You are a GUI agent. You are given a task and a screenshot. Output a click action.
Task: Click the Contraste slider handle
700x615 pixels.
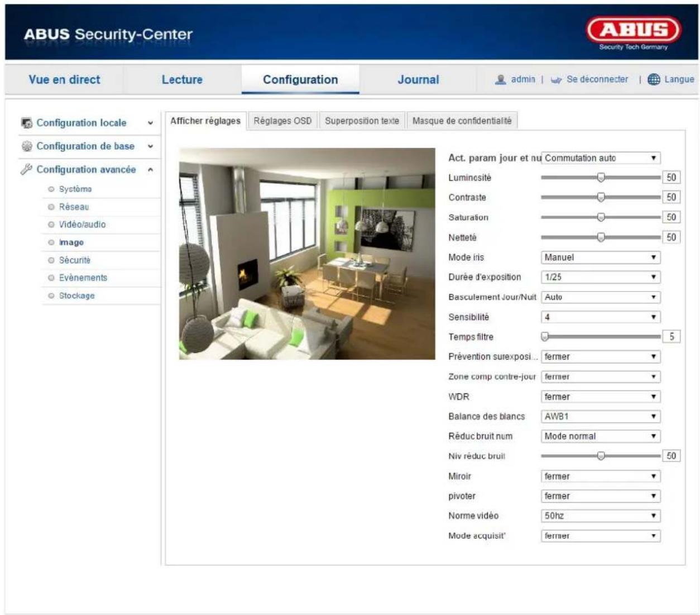(601, 197)
